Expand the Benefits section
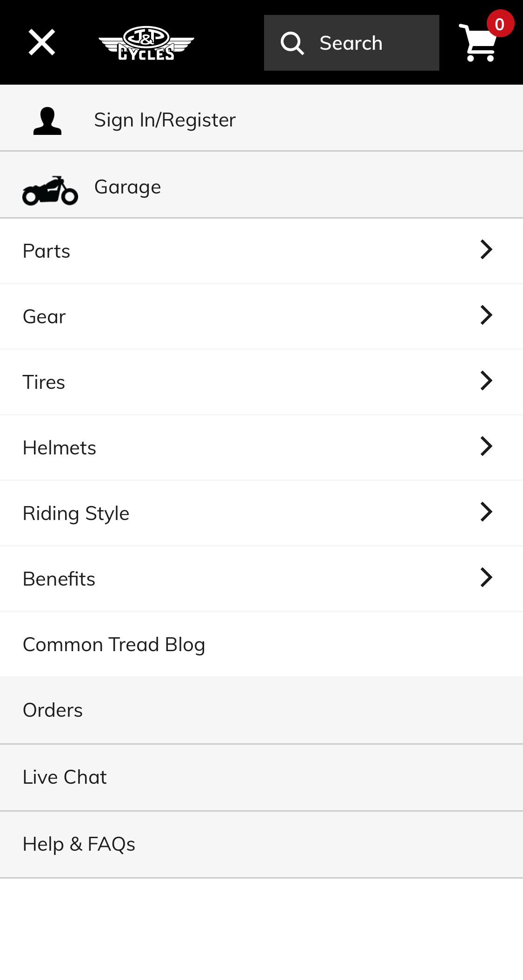 coord(486,578)
